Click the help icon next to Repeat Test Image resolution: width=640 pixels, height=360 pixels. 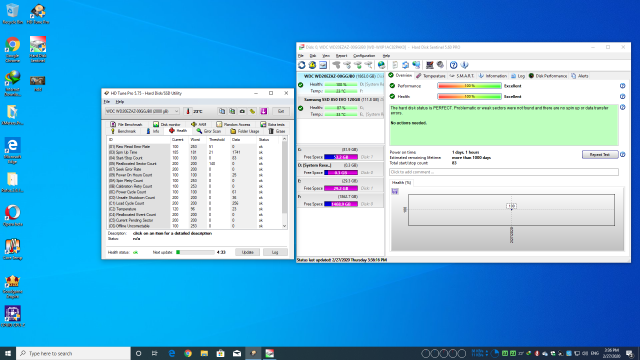(622, 155)
